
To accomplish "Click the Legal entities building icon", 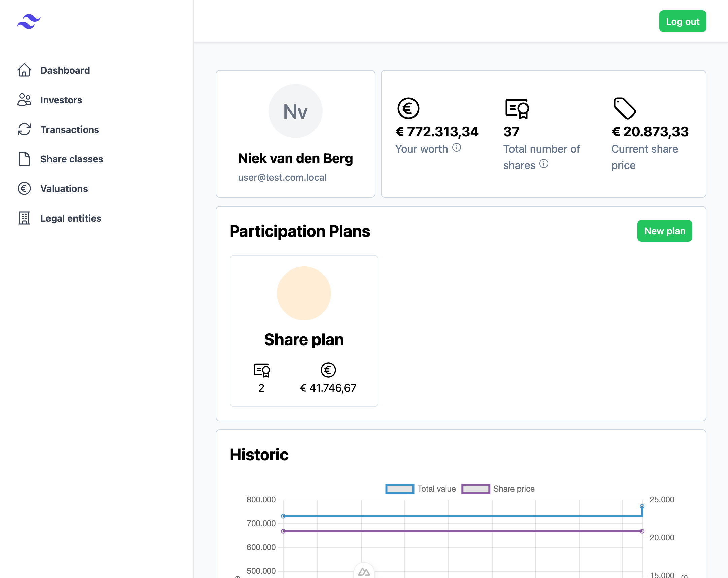I will 24,218.
